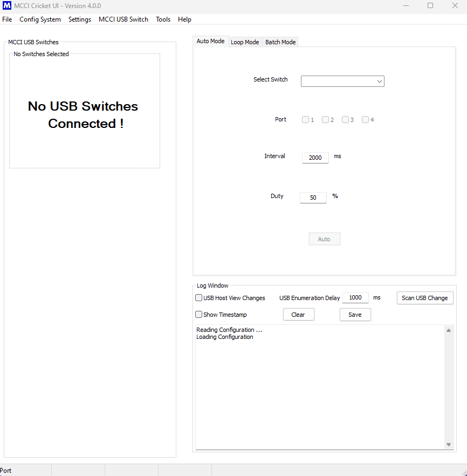This screenshot has width=467, height=476.
Task: Click the 'Reading Configuration ...' log line
Action: coord(229,330)
